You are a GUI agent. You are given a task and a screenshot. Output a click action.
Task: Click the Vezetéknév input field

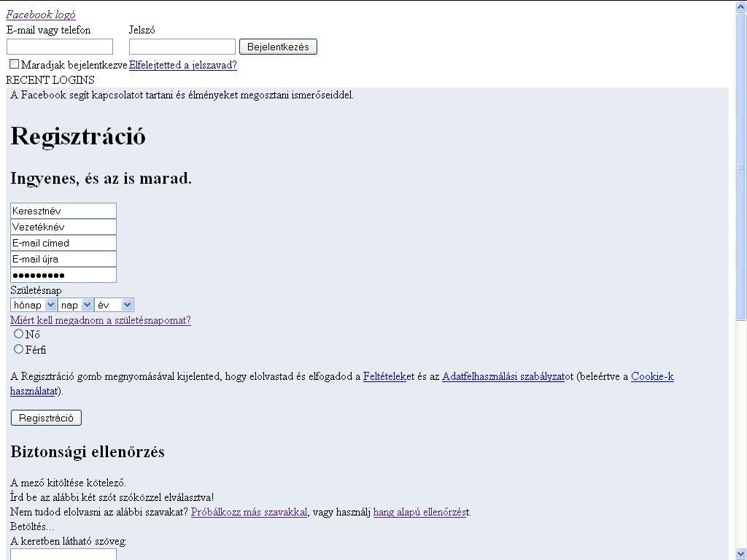point(63,227)
